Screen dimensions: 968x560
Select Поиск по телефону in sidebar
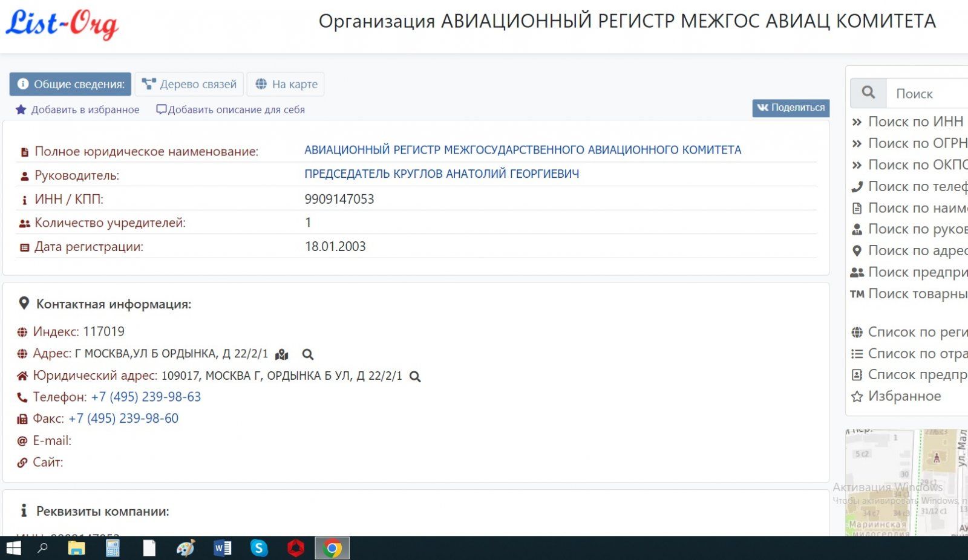[917, 186]
